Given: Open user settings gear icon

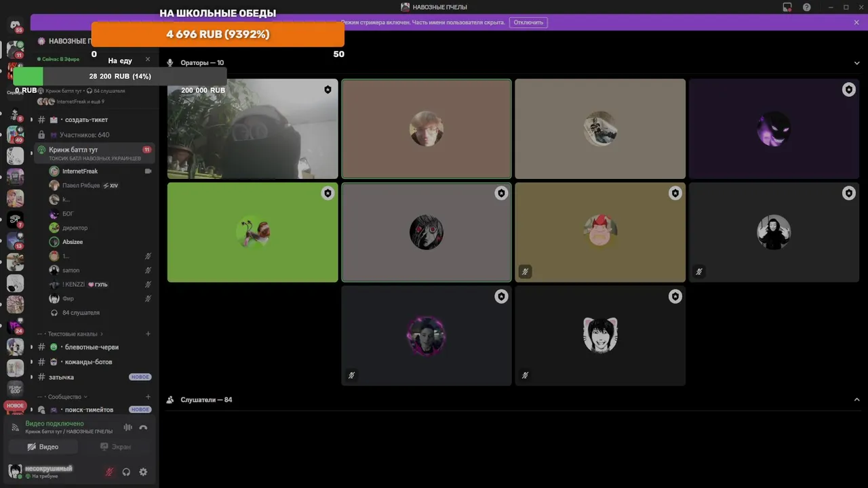Looking at the screenshot, I should tap(143, 472).
